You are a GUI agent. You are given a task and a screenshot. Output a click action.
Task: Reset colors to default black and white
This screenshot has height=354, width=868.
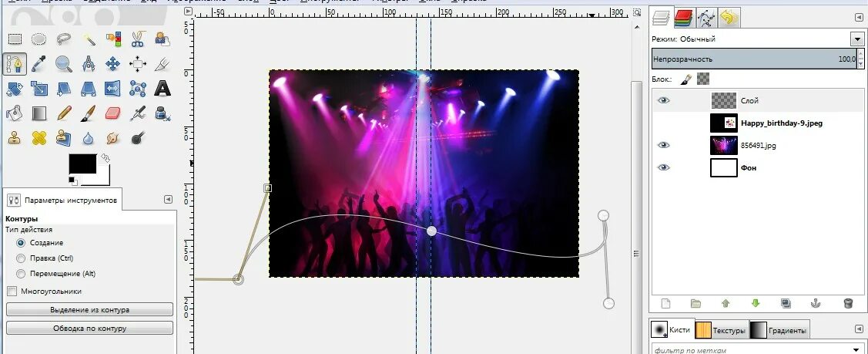72,180
